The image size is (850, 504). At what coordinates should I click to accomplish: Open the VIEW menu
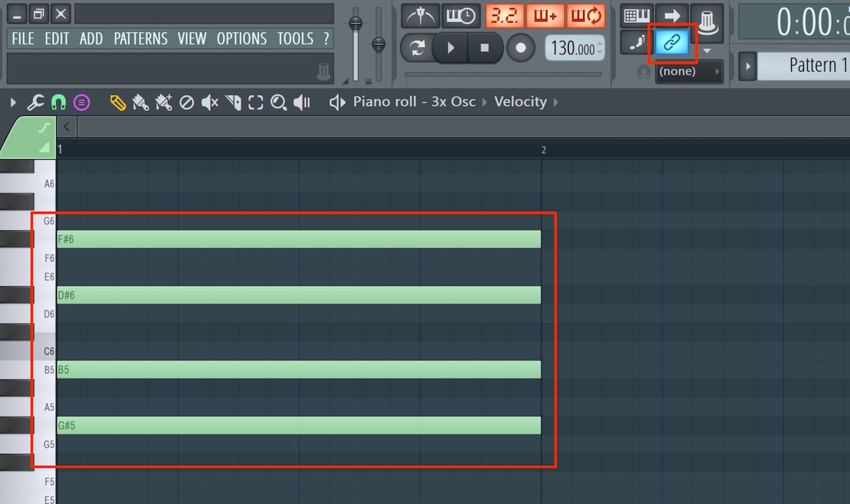[192, 39]
